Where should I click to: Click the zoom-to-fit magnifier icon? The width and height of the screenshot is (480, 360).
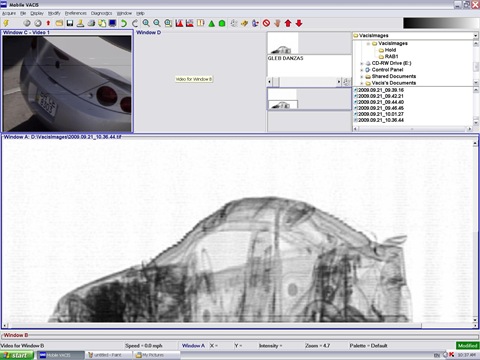pyautogui.click(x=168, y=23)
